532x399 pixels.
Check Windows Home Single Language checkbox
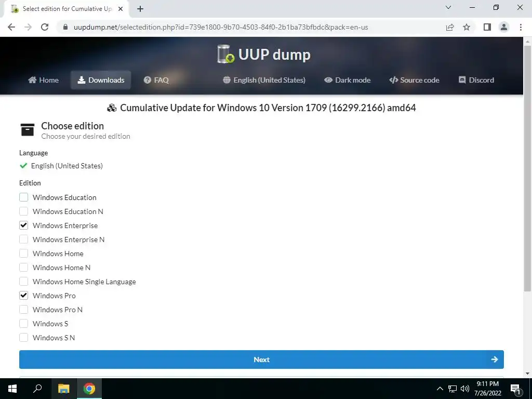tap(24, 281)
